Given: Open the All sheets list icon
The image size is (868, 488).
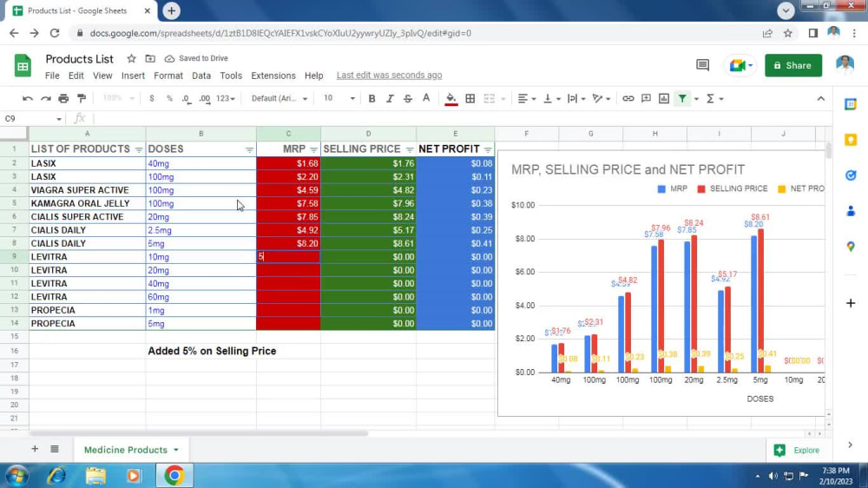Looking at the screenshot, I should point(54,449).
